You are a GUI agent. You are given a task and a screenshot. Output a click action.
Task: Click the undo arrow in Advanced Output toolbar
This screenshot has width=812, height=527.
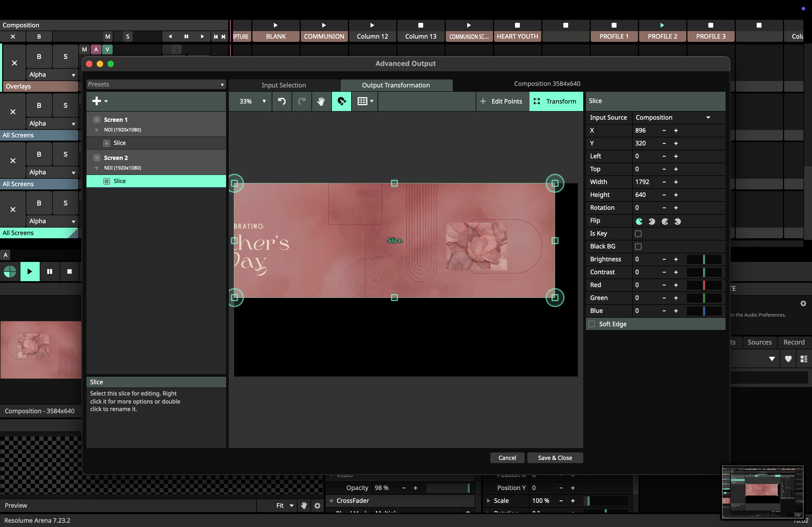282,101
